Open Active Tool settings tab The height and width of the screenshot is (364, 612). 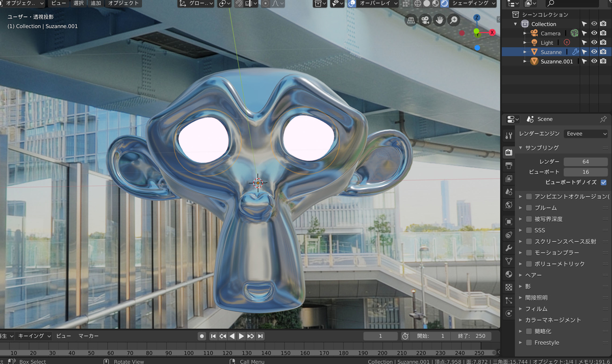click(508, 136)
